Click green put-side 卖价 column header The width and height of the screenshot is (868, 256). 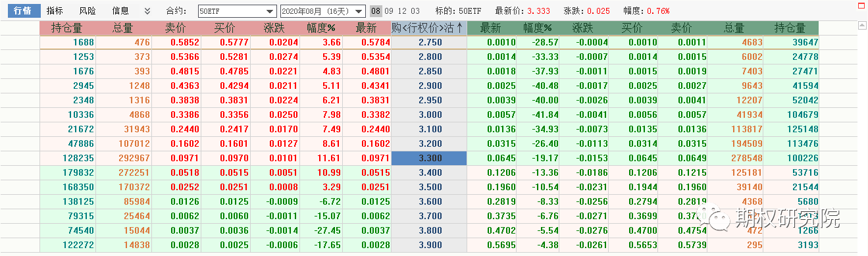[682, 28]
